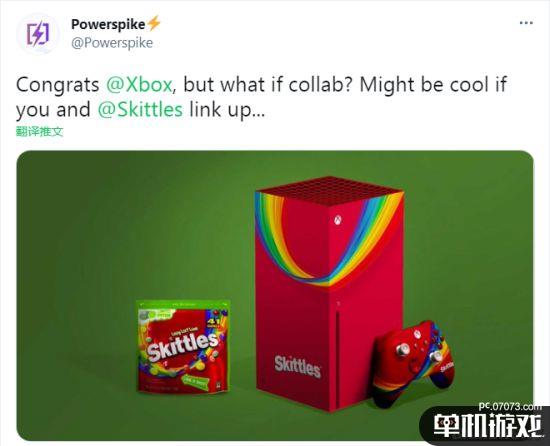Click the Chinese game site logo watermark
Screen dimensions: 550x446
(488, 426)
